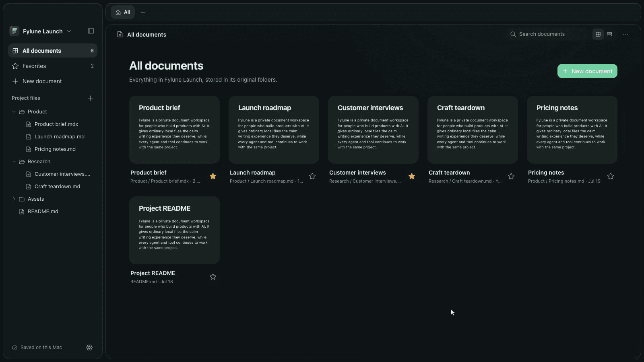Choose New document in sidebar
Screen dimensions: 644x362
click(x=53, y=81)
